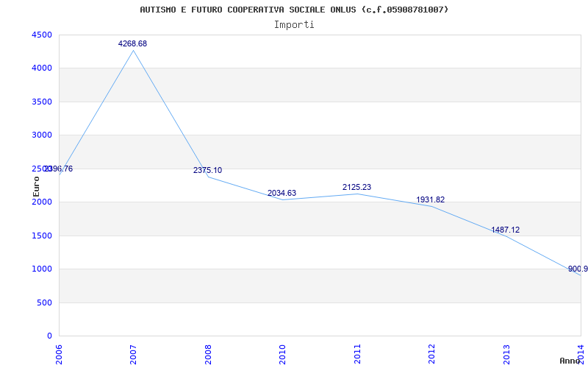The width and height of the screenshot is (588, 368).
Task: Click the 2012 x-axis year label
Action: (x=431, y=355)
